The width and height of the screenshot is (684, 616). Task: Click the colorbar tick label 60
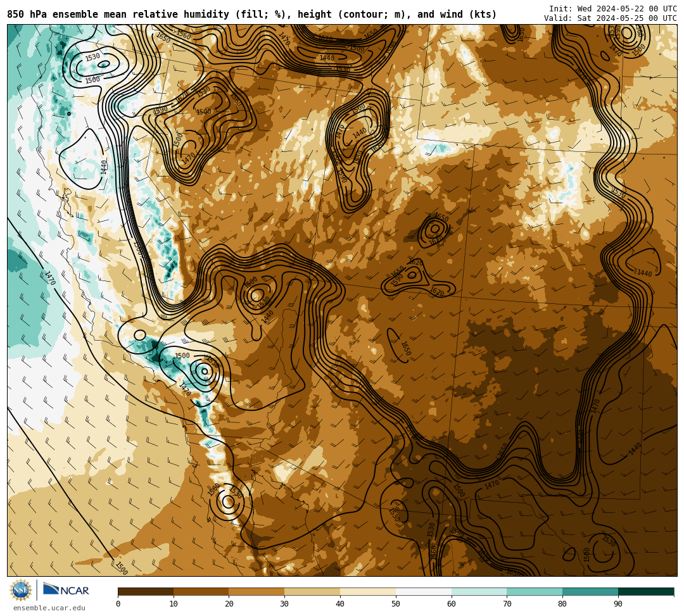click(452, 604)
